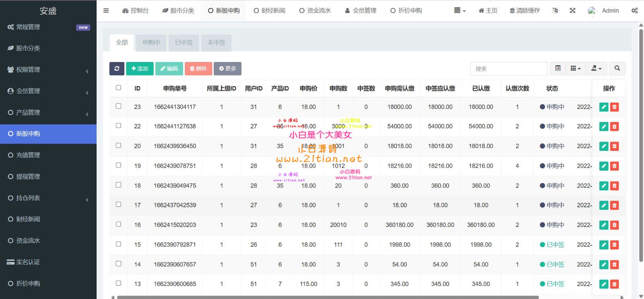Screen dimensions: 644x299
Task: Open the language translate icon
Action: [x=555, y=10]
